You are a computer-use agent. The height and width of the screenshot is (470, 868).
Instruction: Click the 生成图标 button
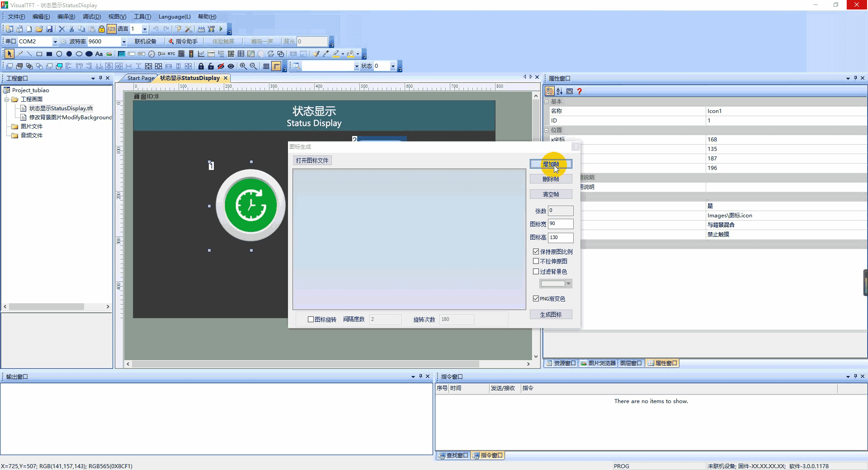(551, 315)
